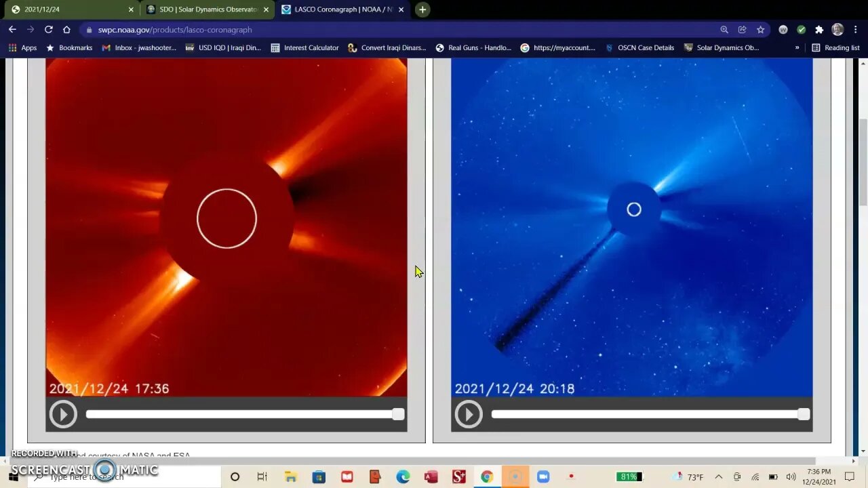868x488 pixels.
Task: Open the Bookmarks folder in bookmarks bar
Action: [x=69, y=48]
